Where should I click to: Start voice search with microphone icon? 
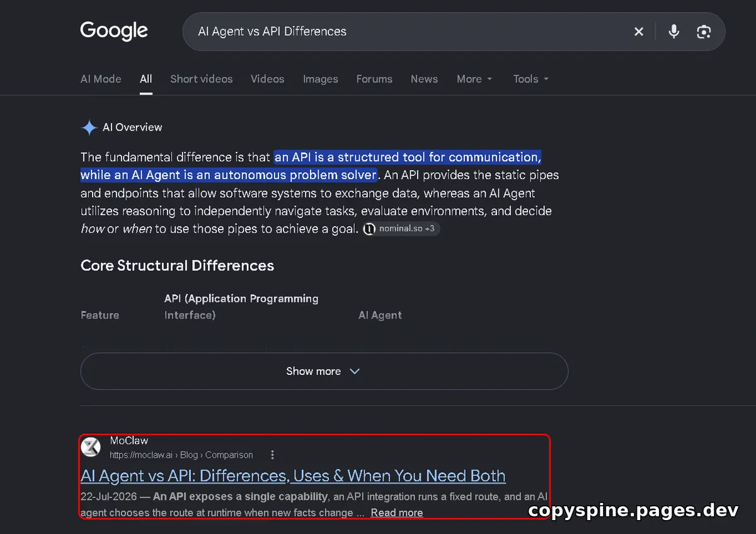(x=674, y=32)
